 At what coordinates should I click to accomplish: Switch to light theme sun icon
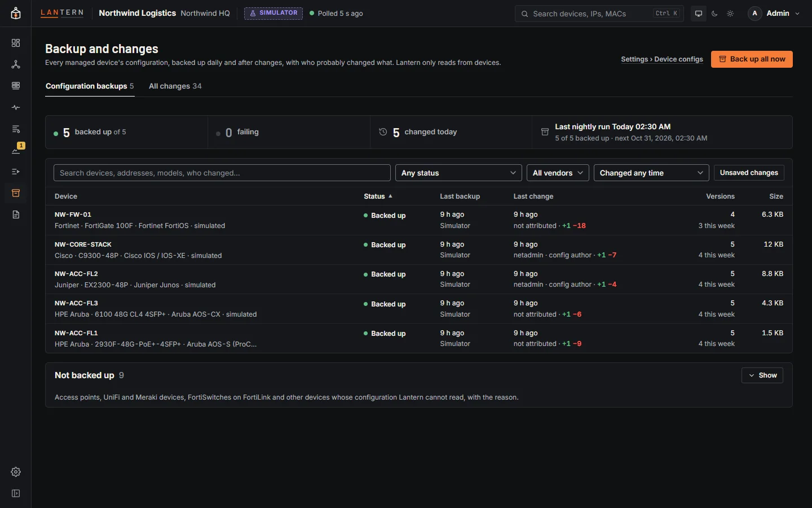point(730,14)
